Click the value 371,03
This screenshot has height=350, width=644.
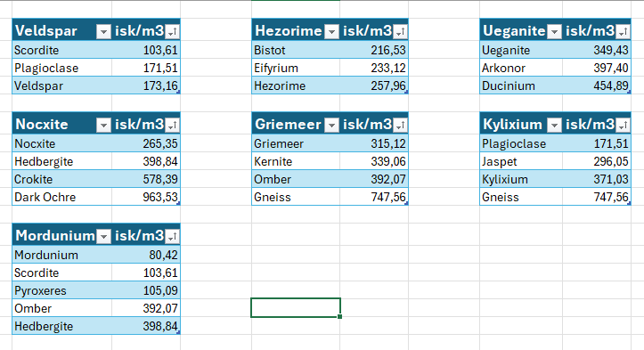pos(597,179)
